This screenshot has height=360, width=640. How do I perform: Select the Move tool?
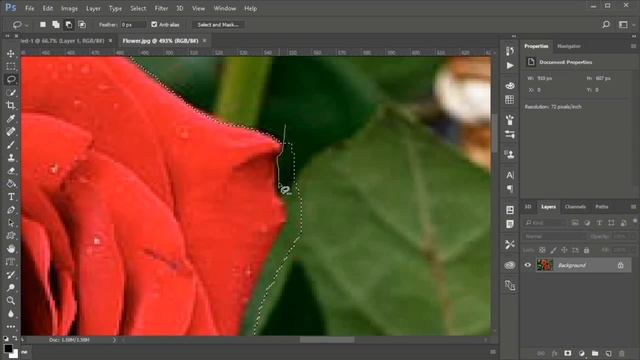[x=11, y=53]
